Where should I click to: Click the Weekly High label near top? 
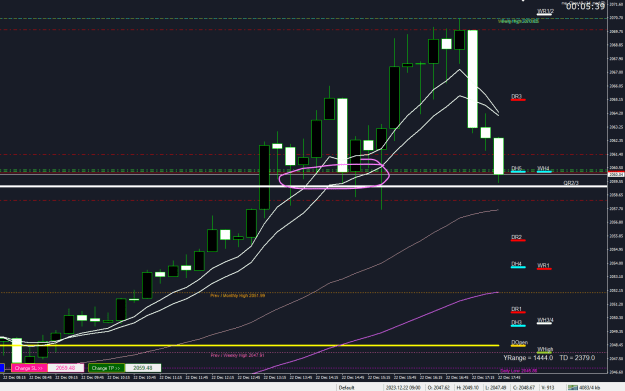tap(518, 21)
